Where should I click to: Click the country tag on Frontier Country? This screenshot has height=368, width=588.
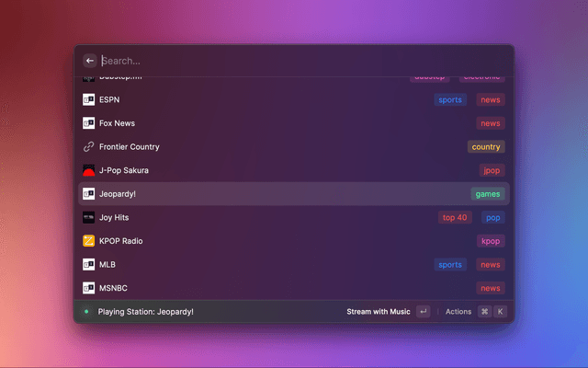(486, 147)
